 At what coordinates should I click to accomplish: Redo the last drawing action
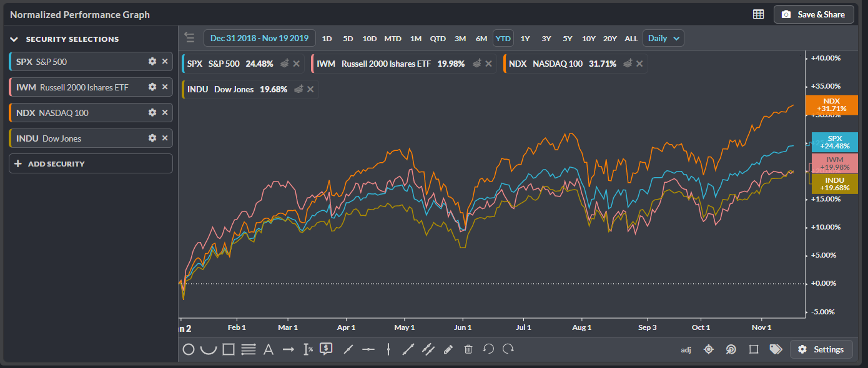(x=508, y=349)
